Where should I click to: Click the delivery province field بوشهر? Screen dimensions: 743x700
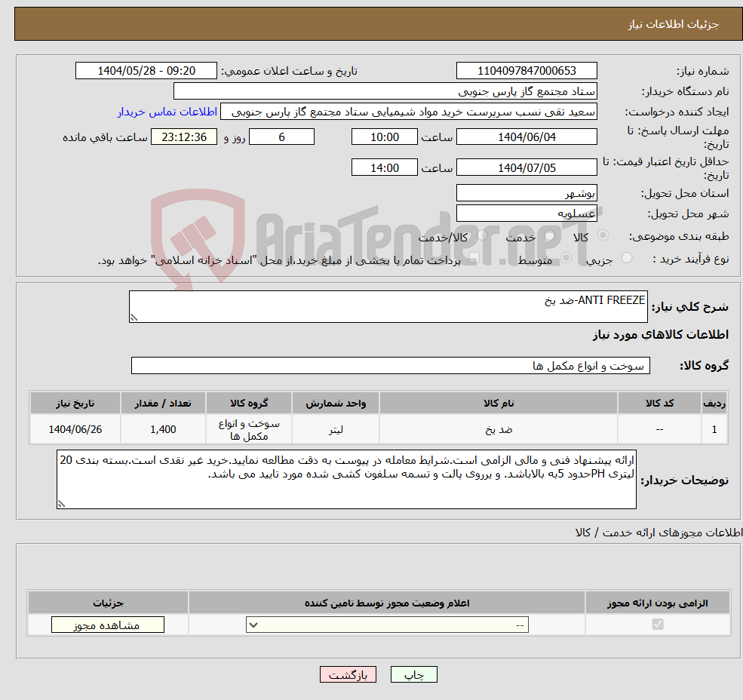tap(527, 193)
